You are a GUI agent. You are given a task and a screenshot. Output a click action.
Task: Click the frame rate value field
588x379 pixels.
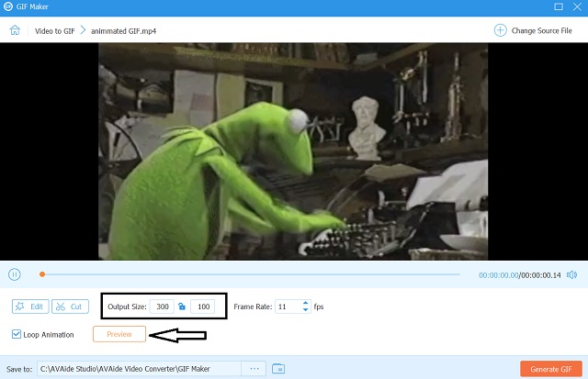[x=288, y=307]
